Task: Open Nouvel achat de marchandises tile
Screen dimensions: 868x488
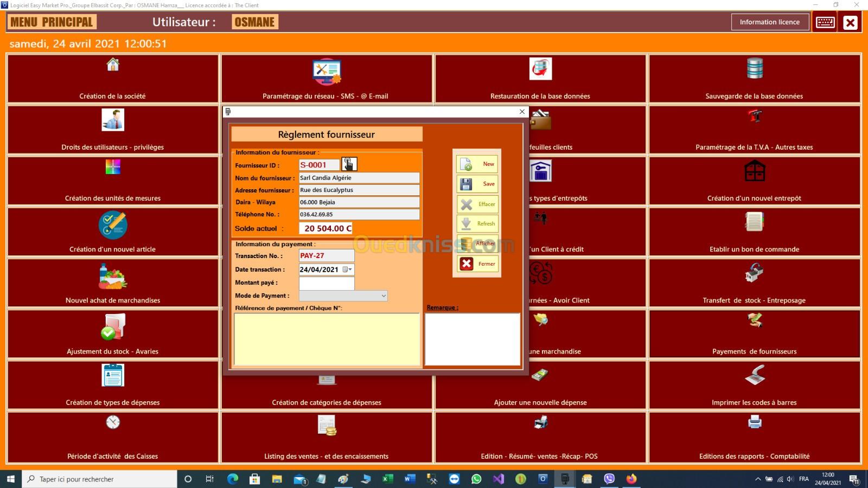Action: 113,282
